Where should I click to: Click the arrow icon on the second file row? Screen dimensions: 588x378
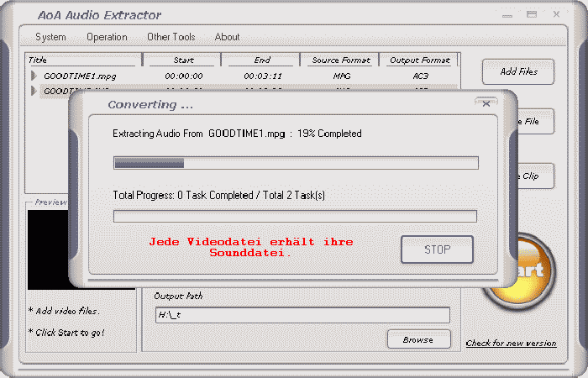pyautogui.click(x=34, y=91)
